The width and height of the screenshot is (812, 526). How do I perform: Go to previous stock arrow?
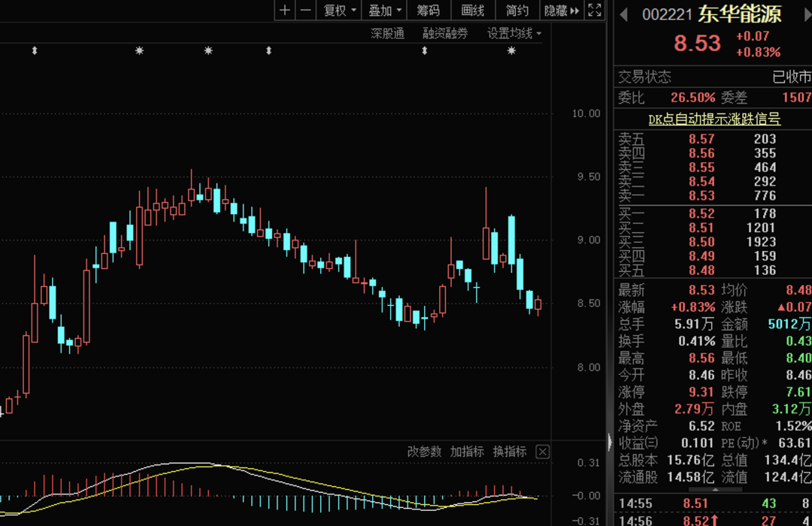click(x=623, y=14)
